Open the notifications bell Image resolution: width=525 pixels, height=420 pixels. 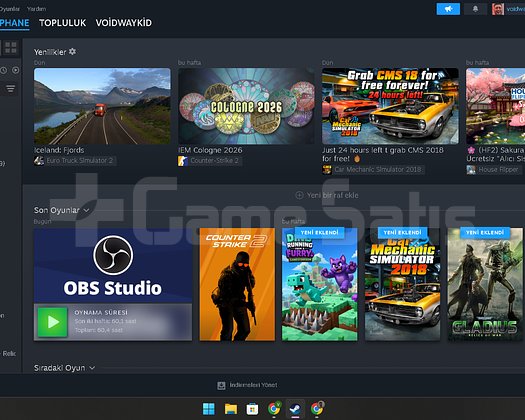[x=475, y=9]
